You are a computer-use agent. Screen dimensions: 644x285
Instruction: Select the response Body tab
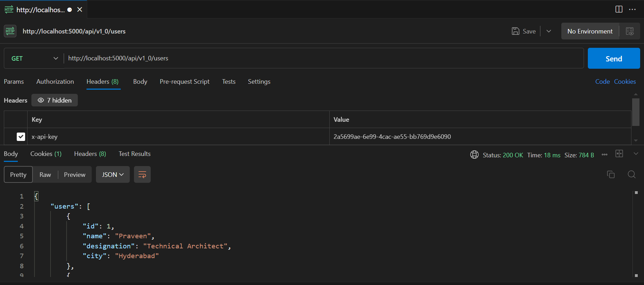11,154
